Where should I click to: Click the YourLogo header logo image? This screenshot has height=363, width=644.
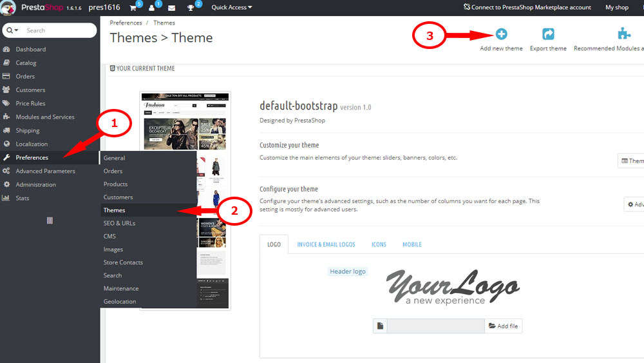point(453,287)
